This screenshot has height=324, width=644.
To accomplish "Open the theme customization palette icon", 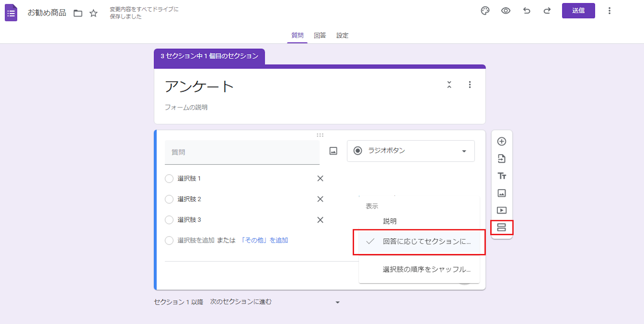I will 485,11.
